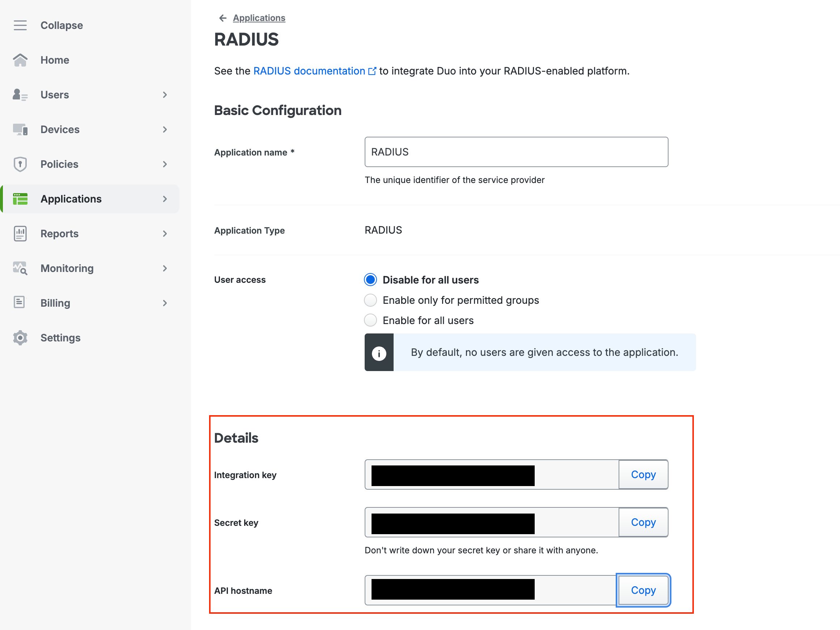Expand the Monitoring submenu chevron
840x630 pixels.
click(x=165, y=268)
